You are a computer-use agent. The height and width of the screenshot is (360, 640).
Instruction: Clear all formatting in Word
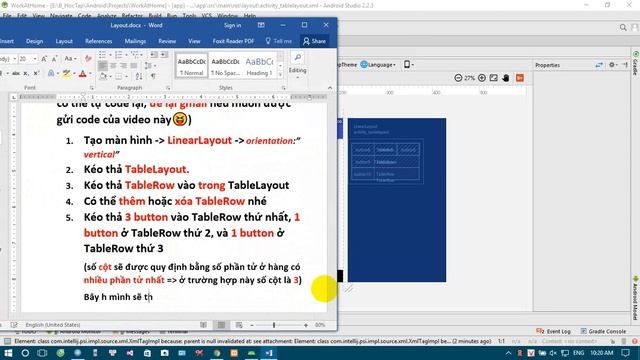[x=88, y=59]
